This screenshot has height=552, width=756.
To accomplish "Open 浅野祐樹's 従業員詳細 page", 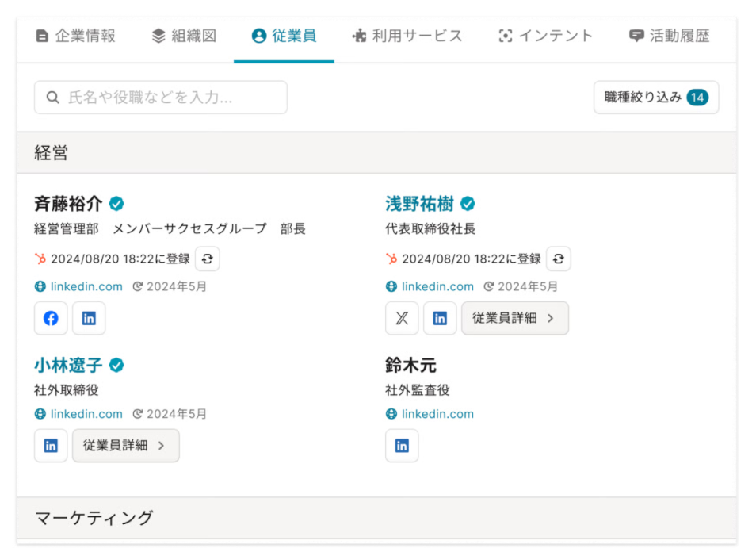I will tap(515, 318).
